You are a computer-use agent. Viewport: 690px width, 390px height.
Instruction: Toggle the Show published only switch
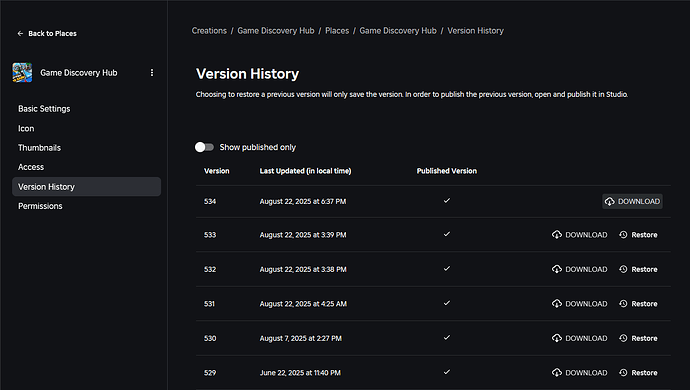(204, 147)
